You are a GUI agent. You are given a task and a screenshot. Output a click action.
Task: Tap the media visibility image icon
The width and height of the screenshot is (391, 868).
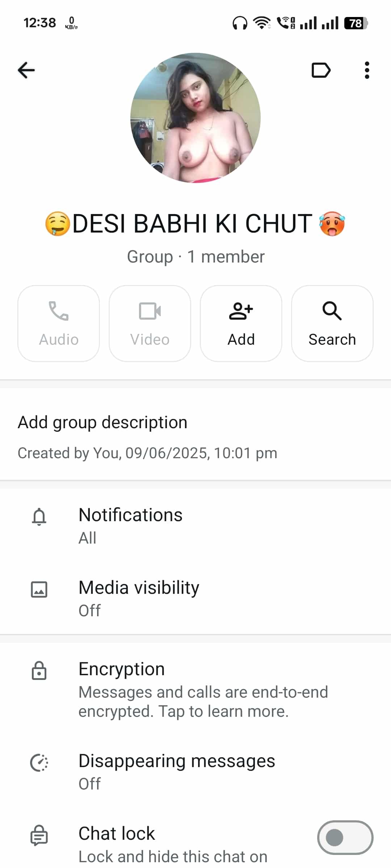point(39,589)
